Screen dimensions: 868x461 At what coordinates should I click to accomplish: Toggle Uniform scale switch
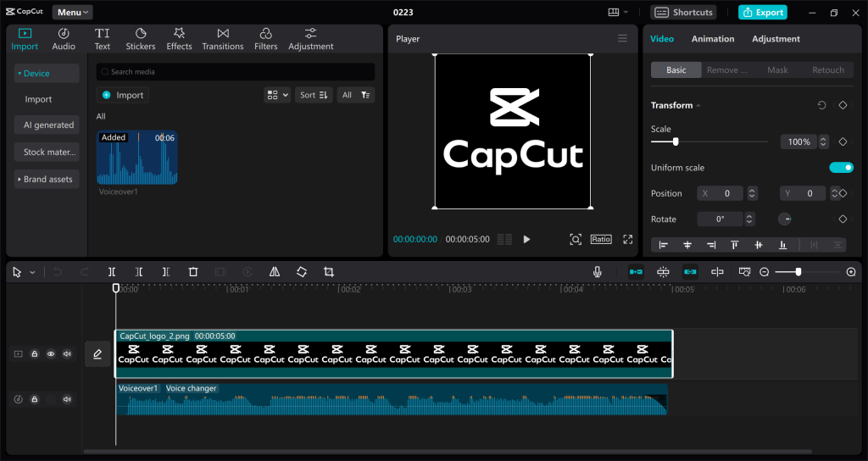click(x=841, y=168)
